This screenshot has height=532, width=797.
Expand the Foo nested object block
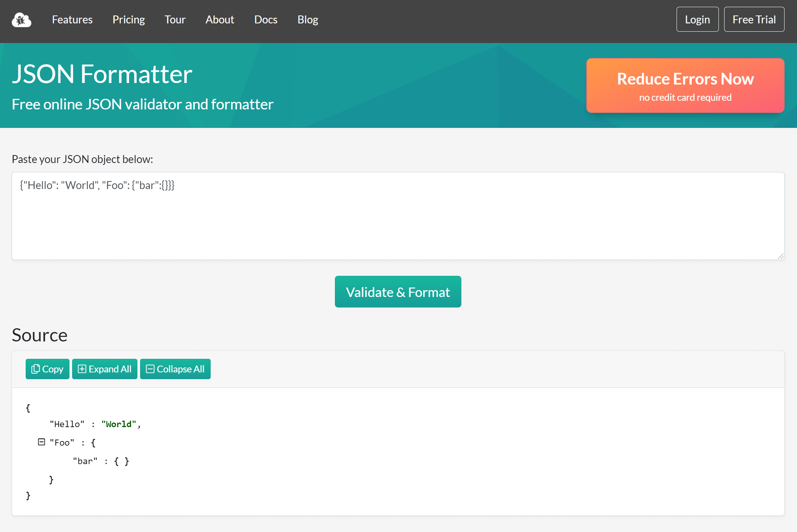[x=40, y=442]
